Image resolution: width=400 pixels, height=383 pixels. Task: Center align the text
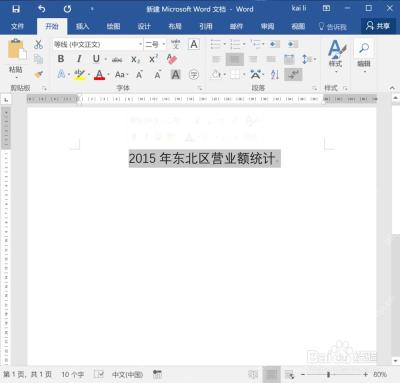point(235,59)
